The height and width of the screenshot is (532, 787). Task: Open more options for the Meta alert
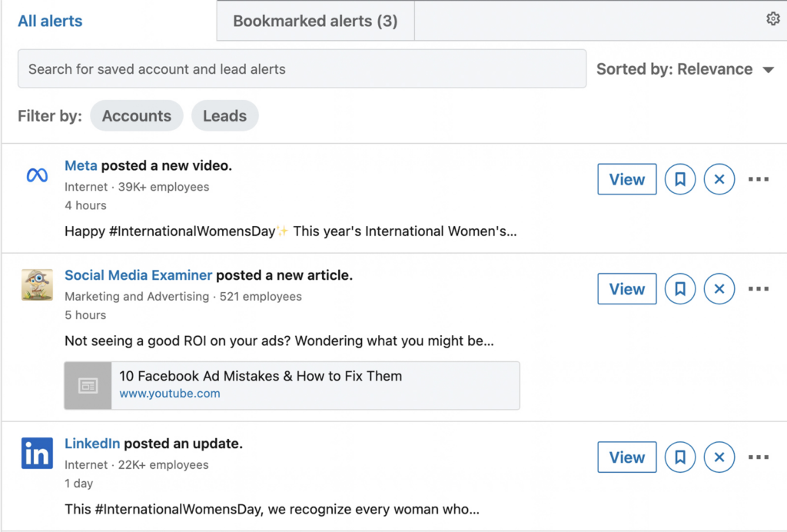coord(759,179)
